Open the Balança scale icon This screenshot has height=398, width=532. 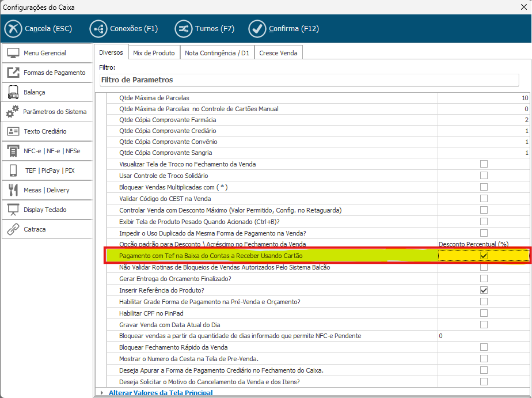click(x=13, y=92)
